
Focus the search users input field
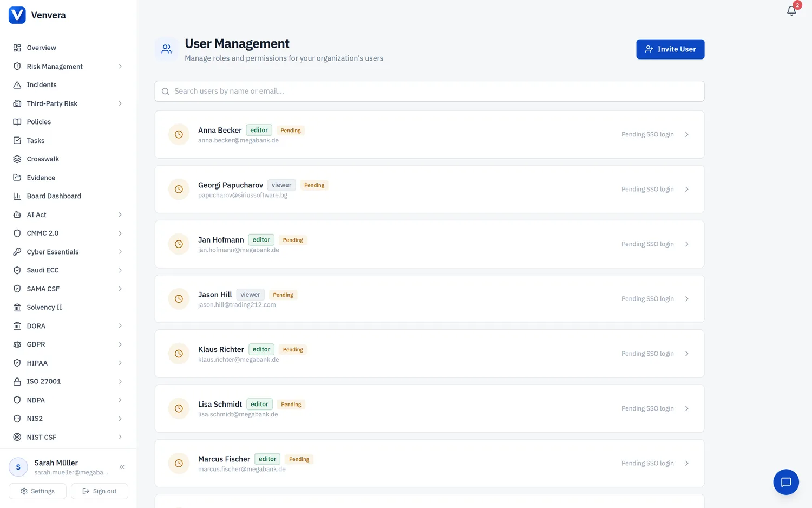(x=429, y=91)
